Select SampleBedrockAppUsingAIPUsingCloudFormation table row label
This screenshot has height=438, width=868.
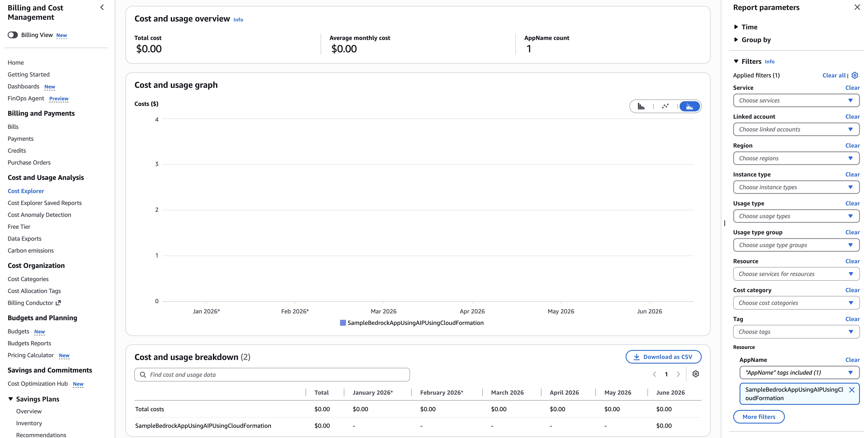point(203,426)
